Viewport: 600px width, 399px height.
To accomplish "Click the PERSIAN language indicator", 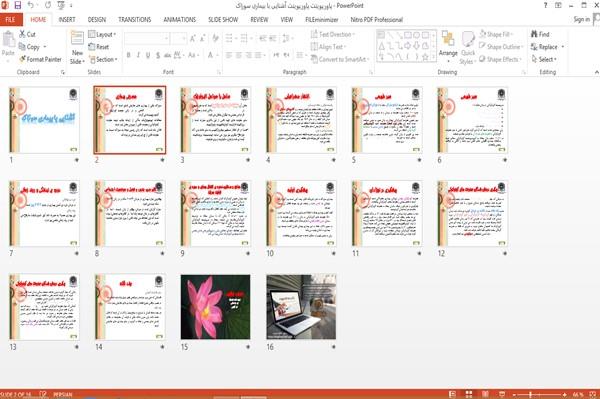I will tap(62, 394).
